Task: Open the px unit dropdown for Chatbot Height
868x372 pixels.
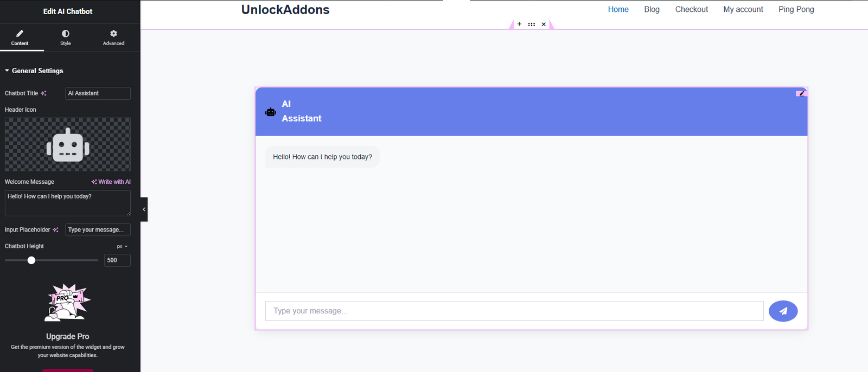Action: point(122,246)
